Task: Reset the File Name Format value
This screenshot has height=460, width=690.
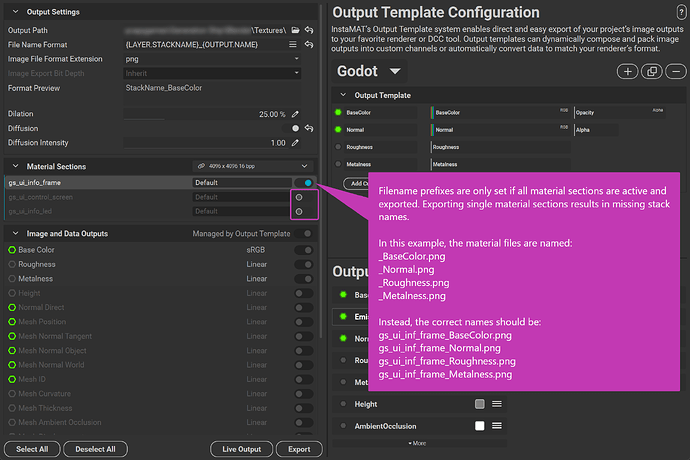Action: click(309, 44)
